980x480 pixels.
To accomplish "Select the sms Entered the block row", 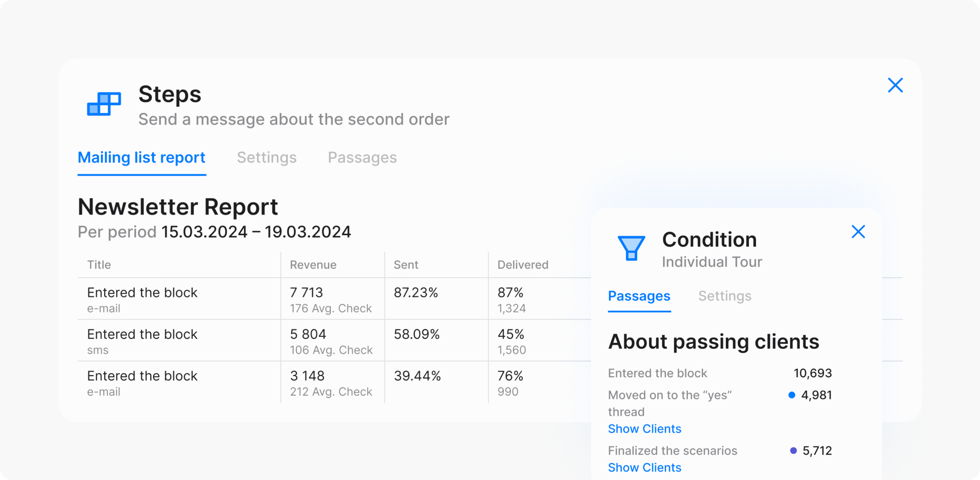I will pos(142,340).
